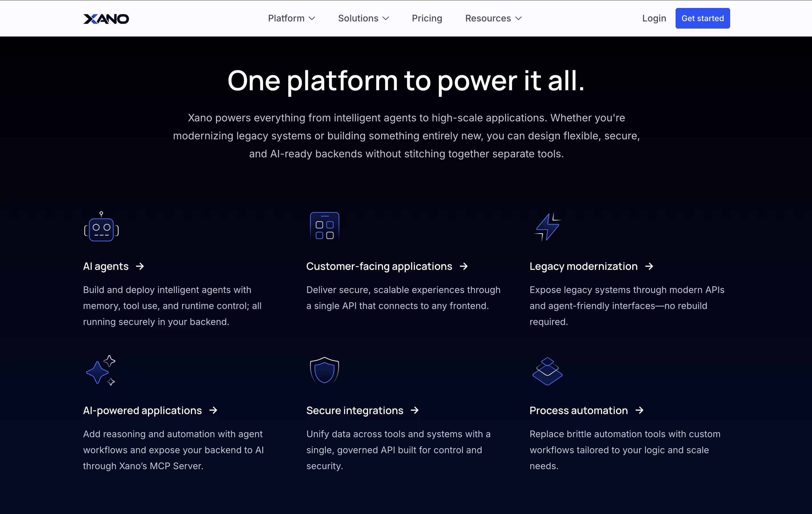Click the AI agents description text

tap(172, 306)
